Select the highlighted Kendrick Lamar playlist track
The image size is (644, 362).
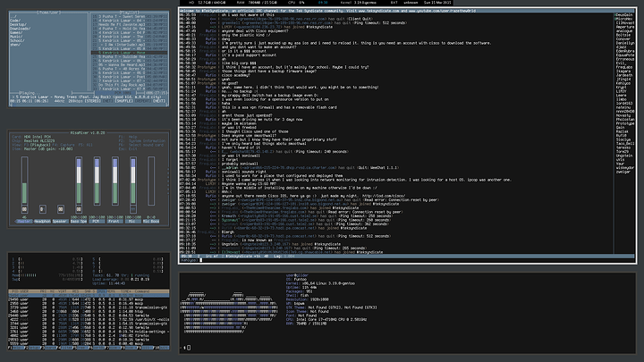[129, 53]
